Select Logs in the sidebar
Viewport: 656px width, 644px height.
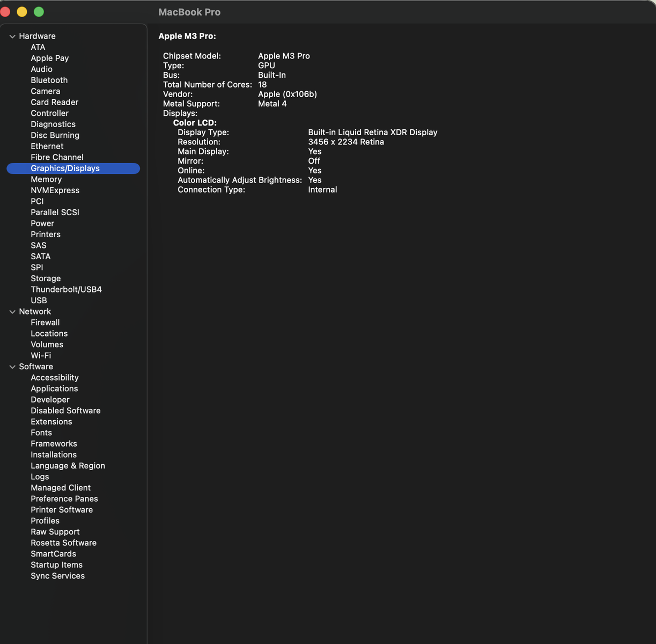pyautogui.click(x=40, y=477)
